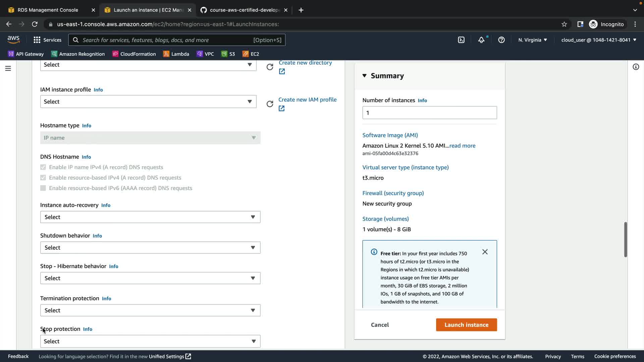Switch to the RDS Management Console tab
This screenshot has width=644, height=362.
coord(48,10)
